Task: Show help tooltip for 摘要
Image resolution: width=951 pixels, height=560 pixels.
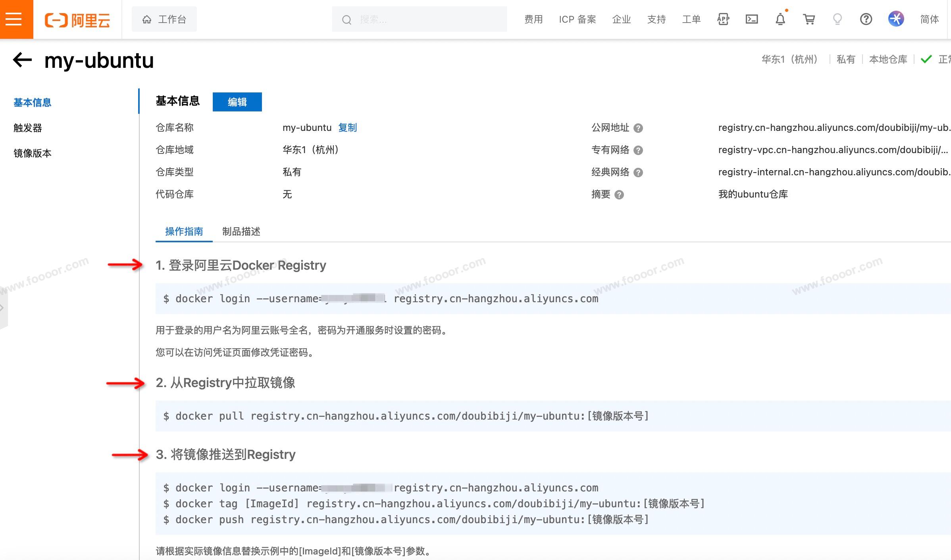Action: [x=619, y=195]
